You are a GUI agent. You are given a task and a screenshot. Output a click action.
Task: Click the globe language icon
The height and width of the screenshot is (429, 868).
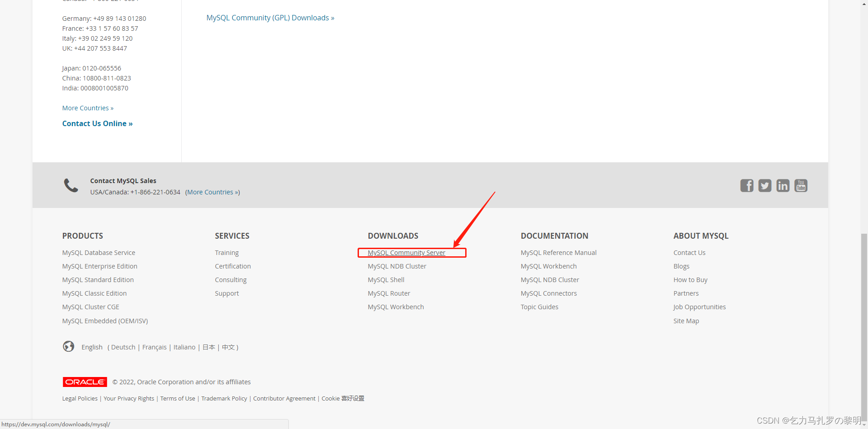69,346
